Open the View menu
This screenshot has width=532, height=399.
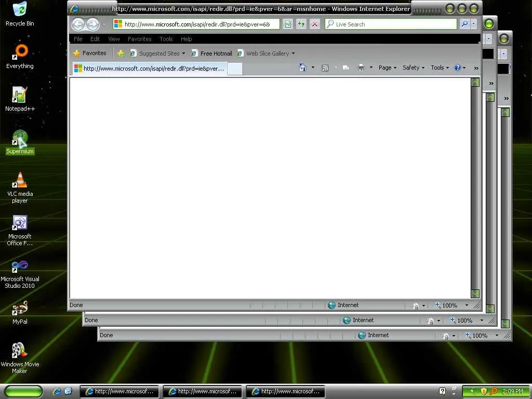114,39
